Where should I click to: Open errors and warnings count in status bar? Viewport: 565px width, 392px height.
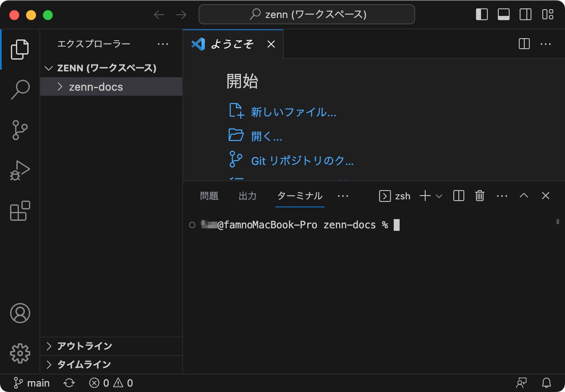tap(111, 383)
